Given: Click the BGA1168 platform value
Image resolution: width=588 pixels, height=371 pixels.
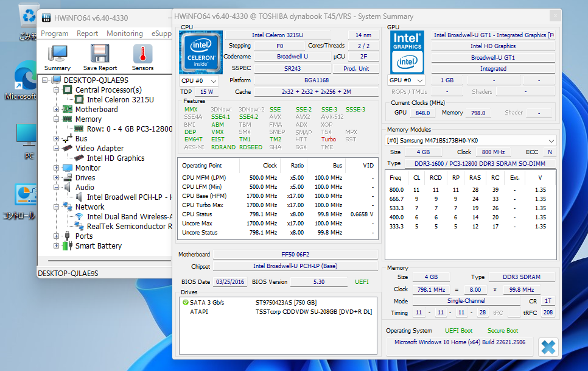Looking at the screenshot, I should pos(317,80).
